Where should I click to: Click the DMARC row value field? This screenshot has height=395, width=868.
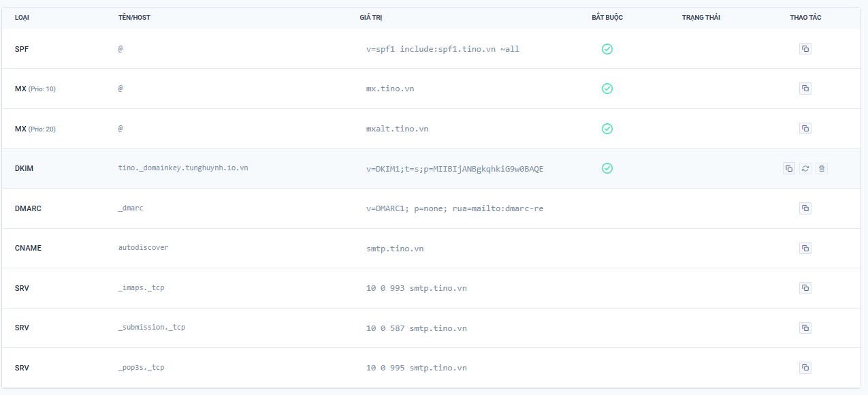(455, 208)
